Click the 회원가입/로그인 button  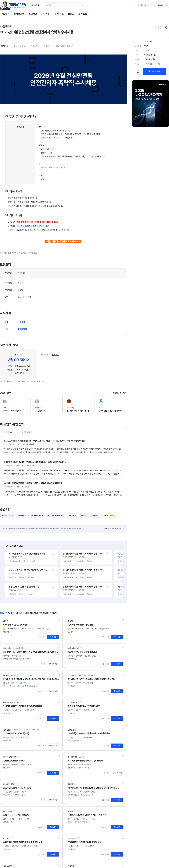click(x=146, y=5)
